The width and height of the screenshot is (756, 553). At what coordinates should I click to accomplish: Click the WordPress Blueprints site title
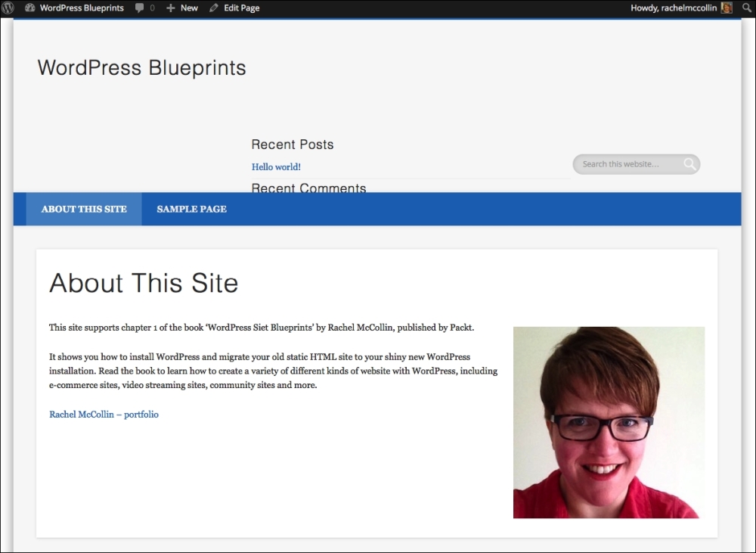(142, 67)
